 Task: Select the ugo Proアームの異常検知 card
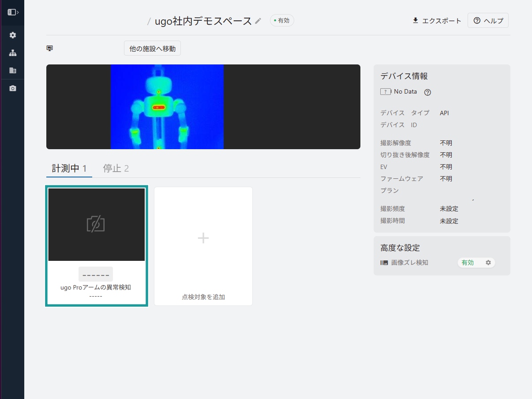pyautogui.click(x=97, y=246)
